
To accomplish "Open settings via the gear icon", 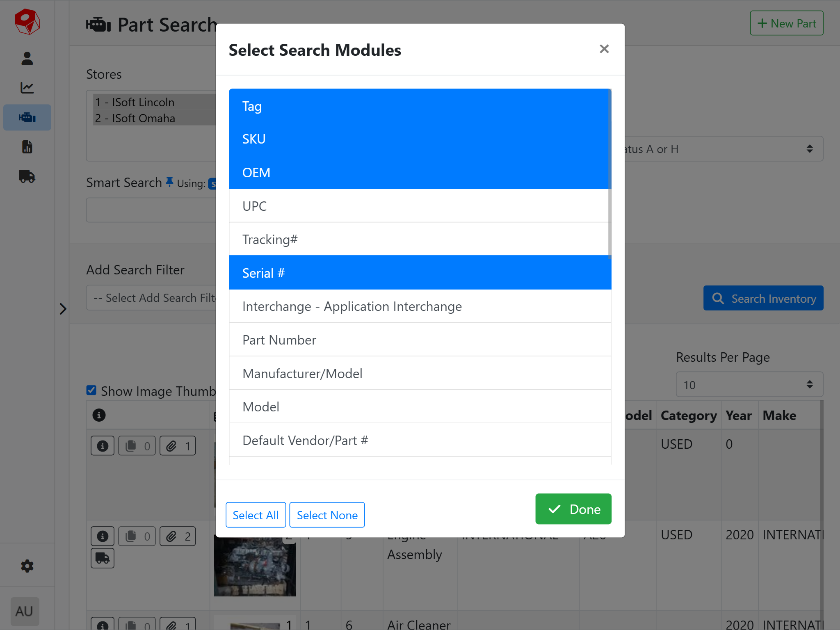I will pos(27,566).
